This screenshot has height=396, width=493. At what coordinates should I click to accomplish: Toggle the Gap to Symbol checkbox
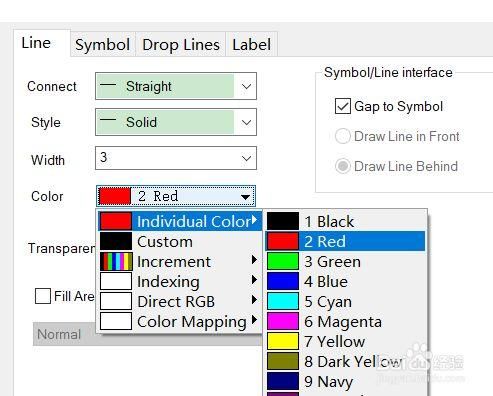point(343,106)
